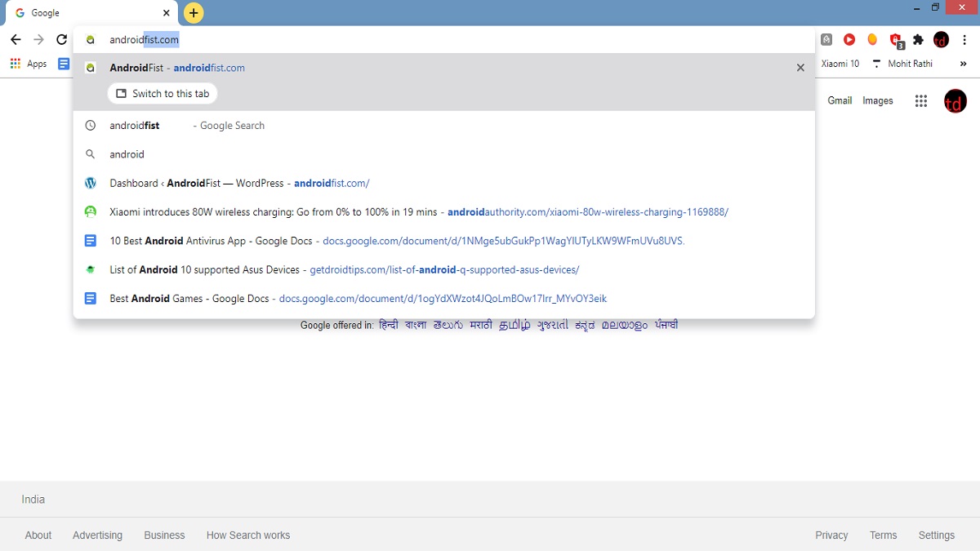The width and height of the screenshot is (980, 551).
Task: Click the Docs icon beside Best Android Games
Action: pyautogui.click(x=91, y=299)
